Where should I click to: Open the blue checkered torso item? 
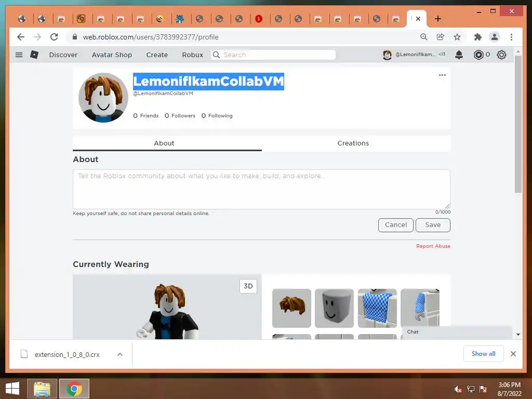pyautogui.click(x=377, y=308)
